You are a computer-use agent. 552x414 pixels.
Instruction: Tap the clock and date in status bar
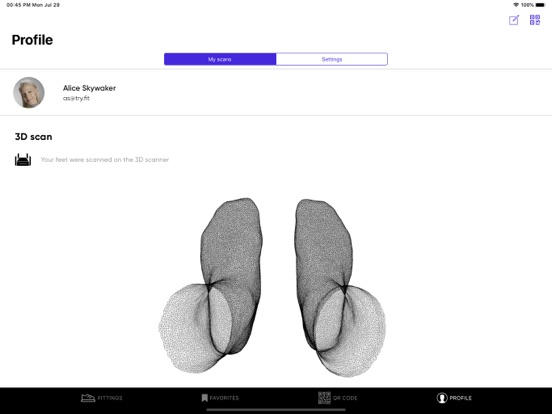(33, 5)
